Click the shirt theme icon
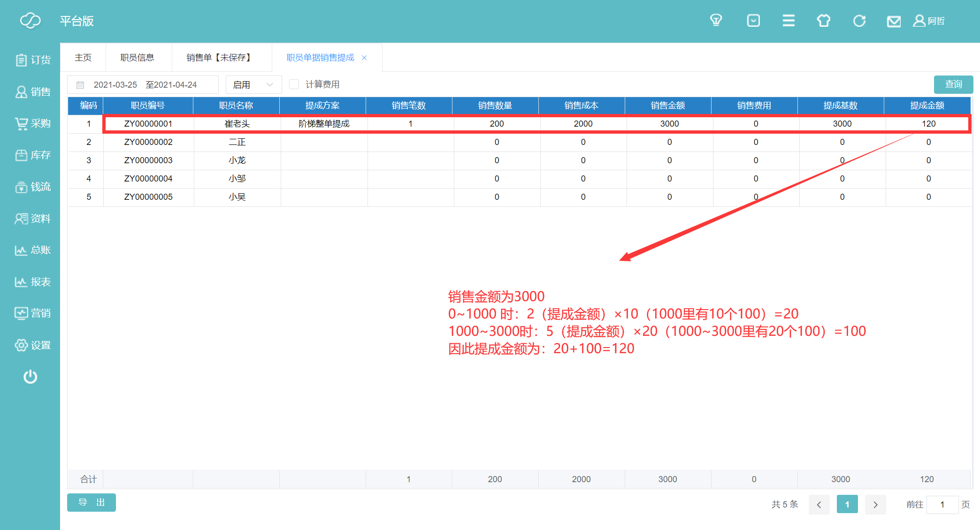This screenshot has height=530, width=980. [x=824, y=21]
